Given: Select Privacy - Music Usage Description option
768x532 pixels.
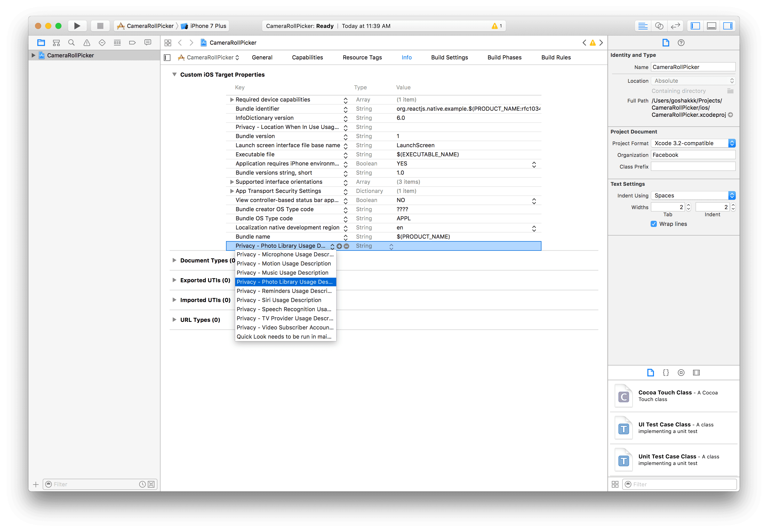Looking at the screenshot, I should point(285,273).
